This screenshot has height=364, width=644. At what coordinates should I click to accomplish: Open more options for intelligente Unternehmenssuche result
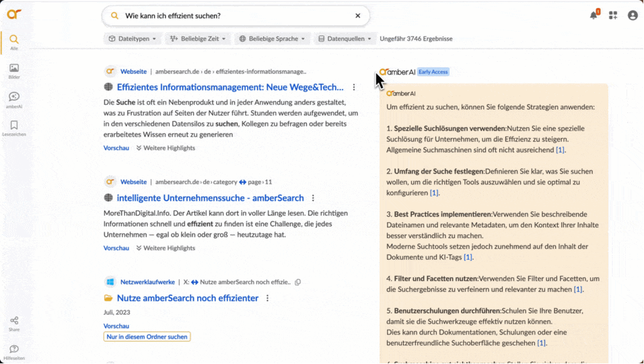tap(313, 198)
